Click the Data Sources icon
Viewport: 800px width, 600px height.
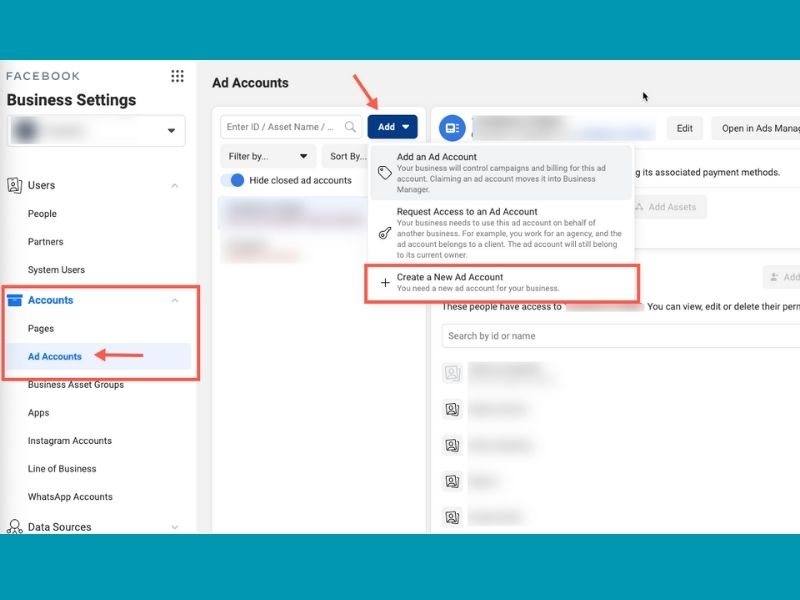click(x=15, y=527)
